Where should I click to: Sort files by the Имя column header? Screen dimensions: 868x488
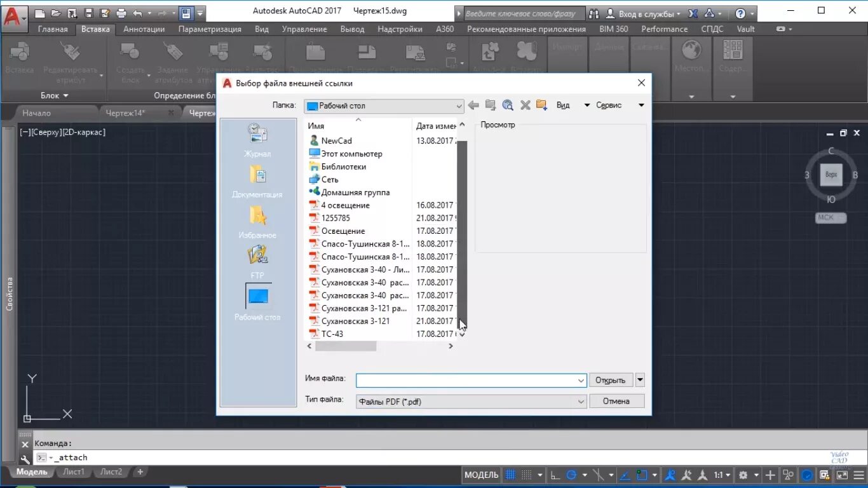[x=358, y=126]
